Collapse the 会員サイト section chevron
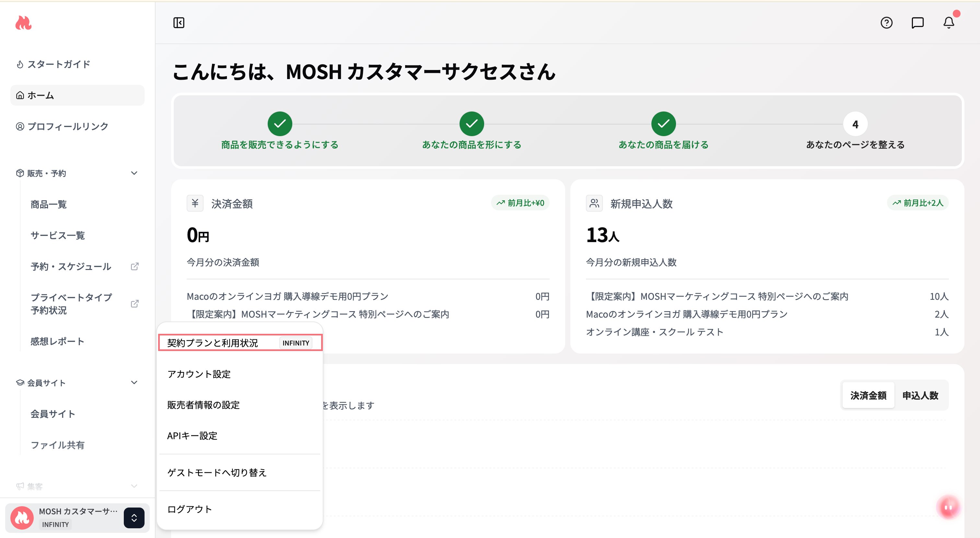 134,382
